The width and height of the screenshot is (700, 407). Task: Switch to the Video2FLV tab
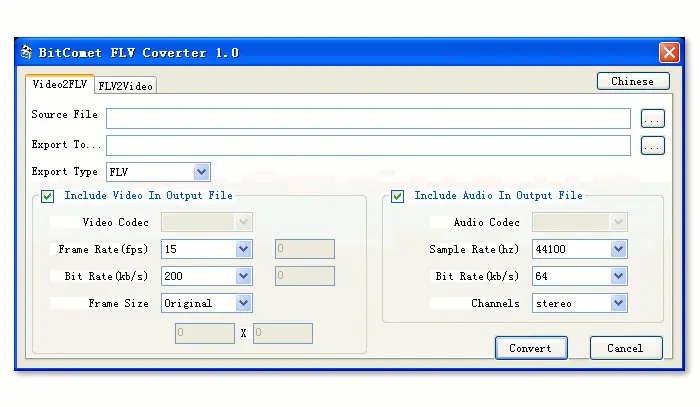pyautogui.click(x=60, y=84)
